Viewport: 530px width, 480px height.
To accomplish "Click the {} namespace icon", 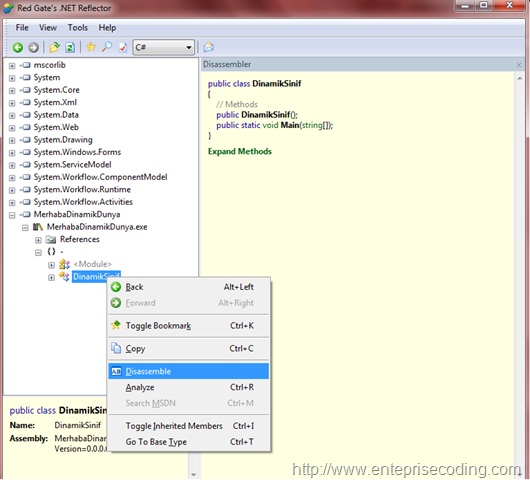I will (51, 251).
